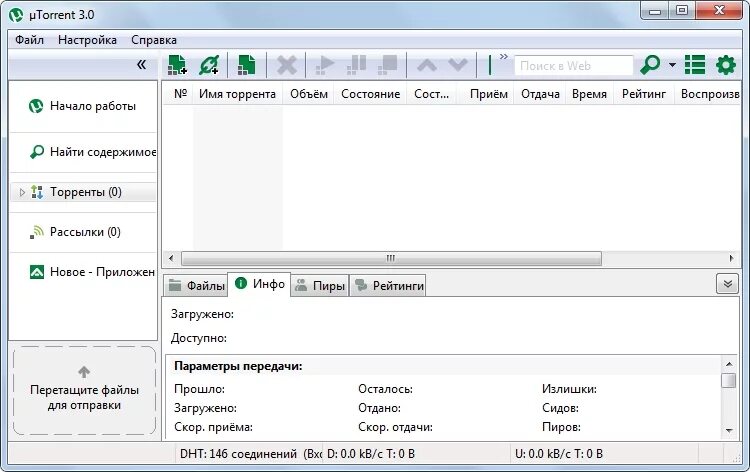Sort by Объём column header
Viewport: 750px width, 472px height.
[x=309, y=94]
